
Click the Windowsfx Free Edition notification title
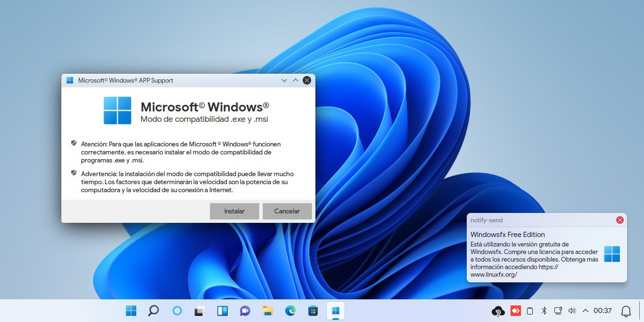click(507, 235)
